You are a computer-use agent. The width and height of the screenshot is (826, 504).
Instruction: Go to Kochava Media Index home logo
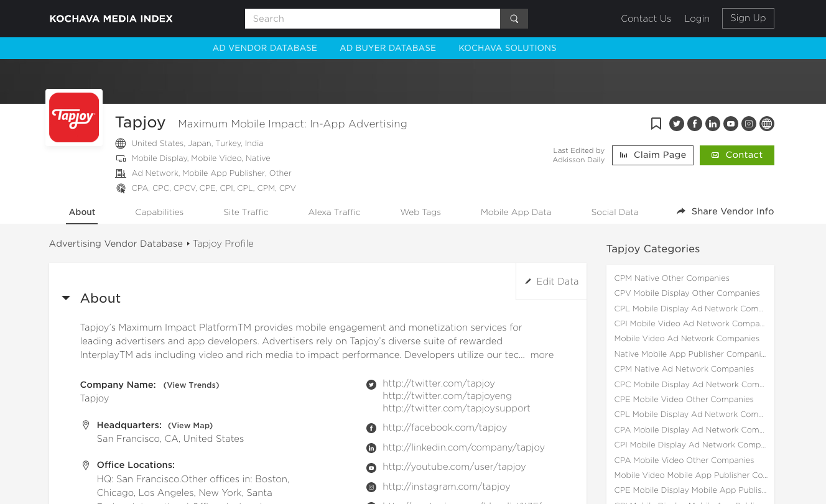[x=111, y=19]
